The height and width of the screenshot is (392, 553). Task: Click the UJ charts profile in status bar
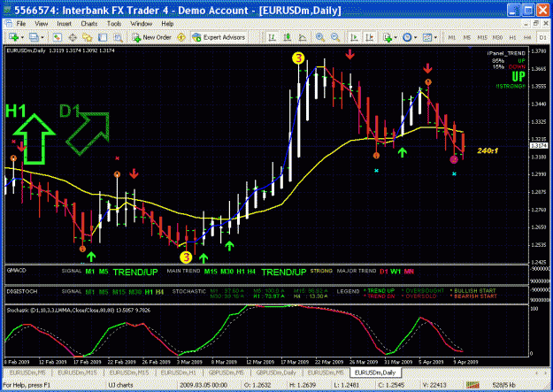(120, 385)
